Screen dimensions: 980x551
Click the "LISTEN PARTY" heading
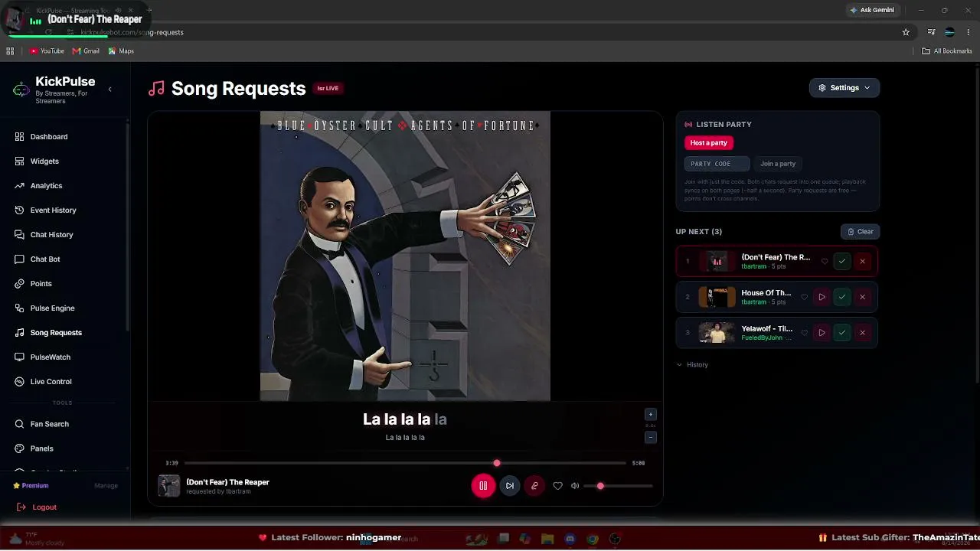[724, 125]
